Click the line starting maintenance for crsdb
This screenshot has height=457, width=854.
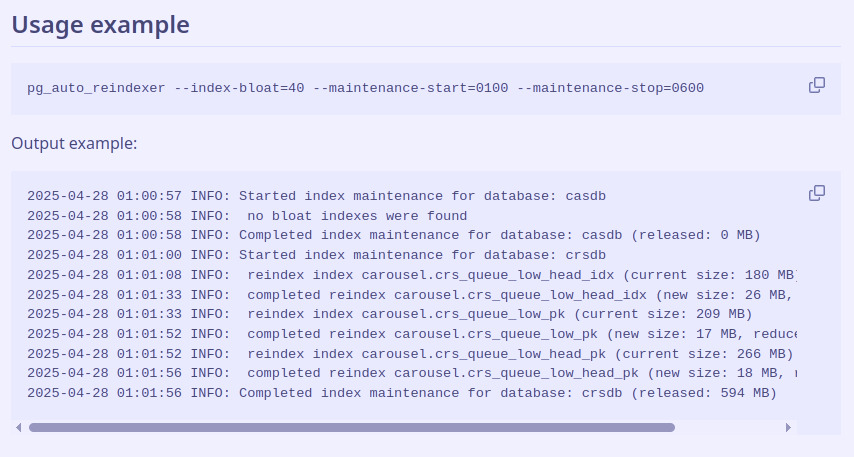coord(422,255)
